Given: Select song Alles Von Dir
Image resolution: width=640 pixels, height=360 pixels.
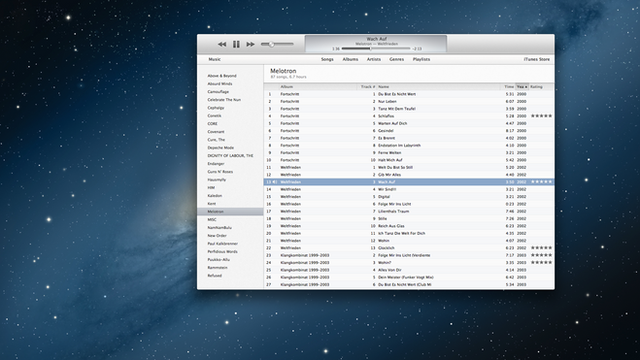Looking at the screenshot, I should (x=390, y=270).
